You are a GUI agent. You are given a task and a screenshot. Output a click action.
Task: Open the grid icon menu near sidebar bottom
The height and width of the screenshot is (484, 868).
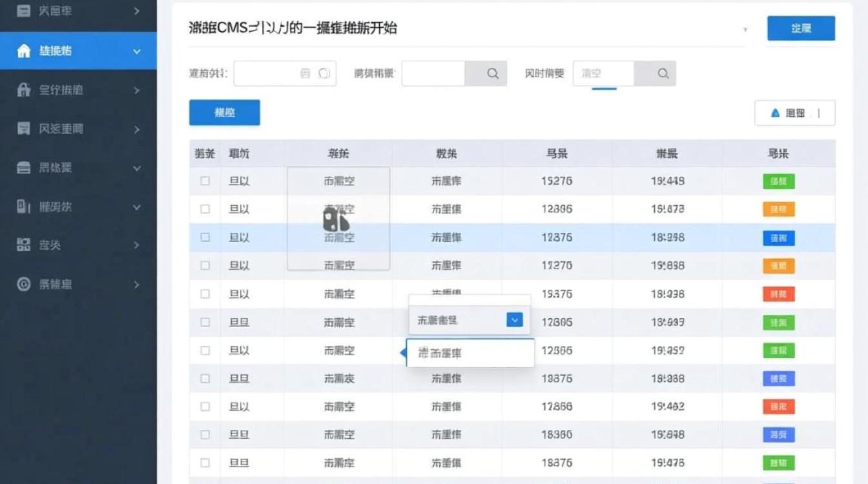pos(24,245)
